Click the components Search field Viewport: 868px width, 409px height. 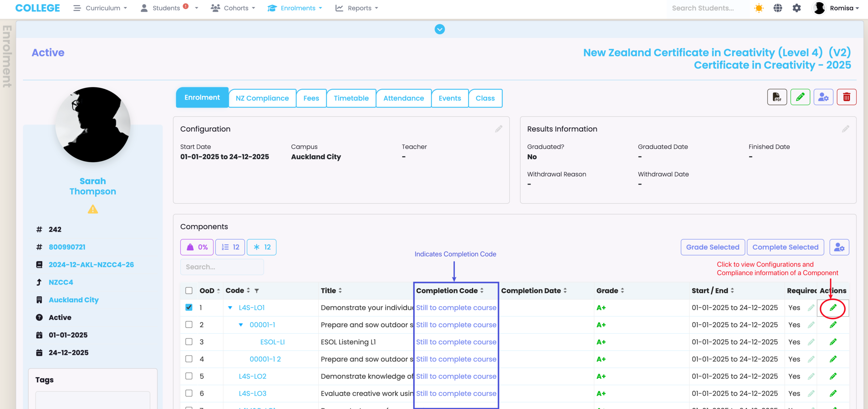[x=222, y=267]
